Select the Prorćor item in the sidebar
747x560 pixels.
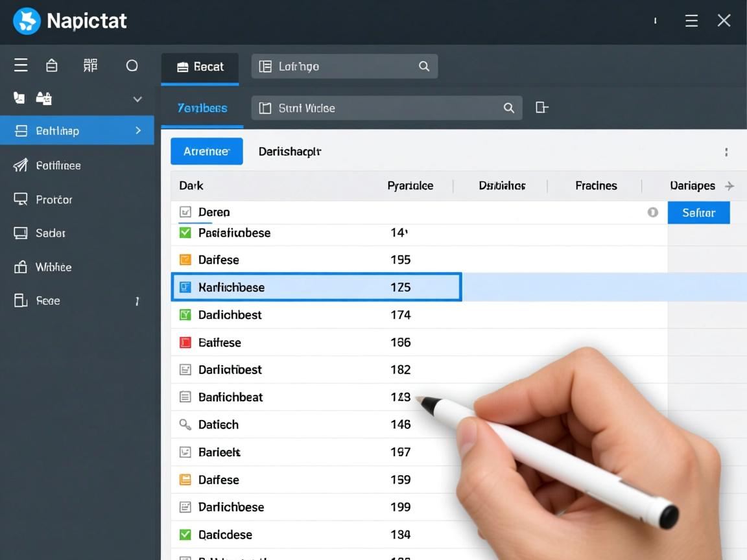54,200
